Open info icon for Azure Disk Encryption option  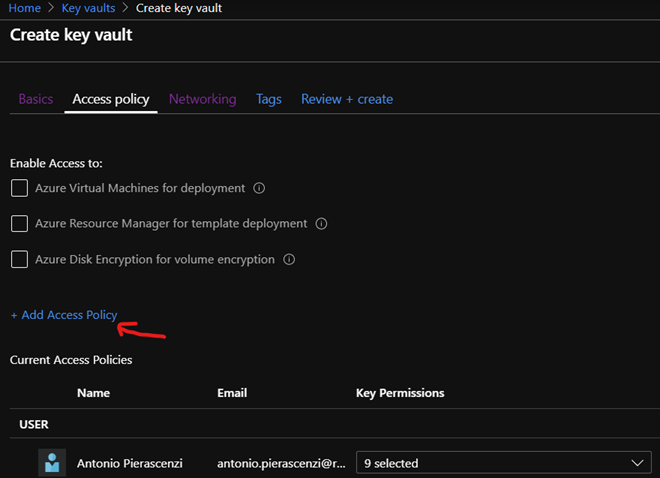(x=289, y=259)
